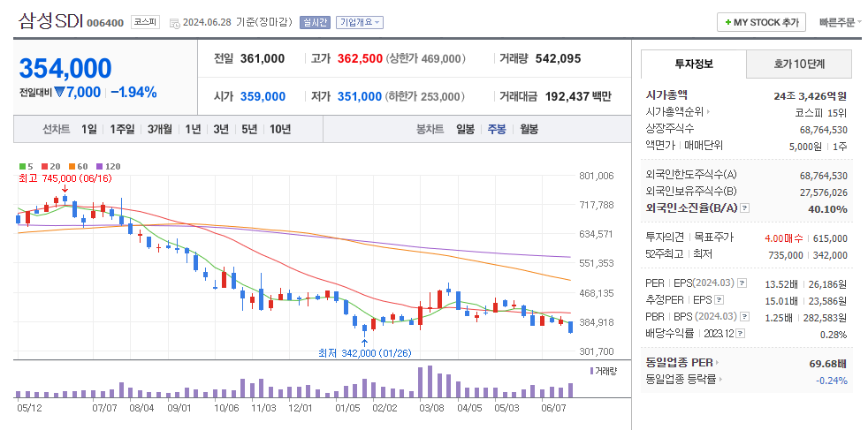868x430 pixels.
Task: Click the 4.00매수 investment opinion value
Action: tap(784, 238)
